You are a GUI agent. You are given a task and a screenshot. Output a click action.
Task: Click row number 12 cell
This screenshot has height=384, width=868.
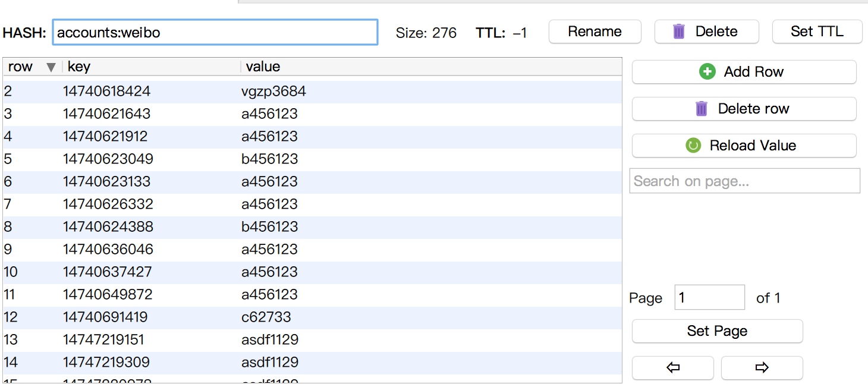(11, 317)
